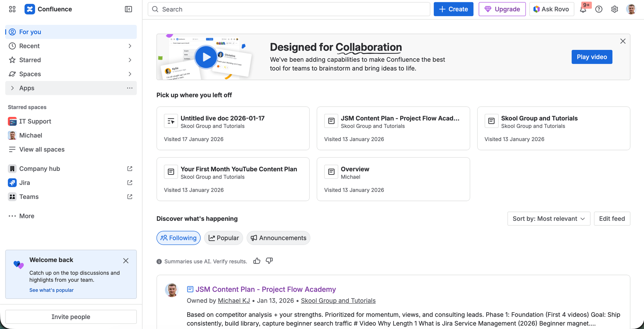Click the thumbs up feedback icon
644x329 pixels.
coord(257,261)
